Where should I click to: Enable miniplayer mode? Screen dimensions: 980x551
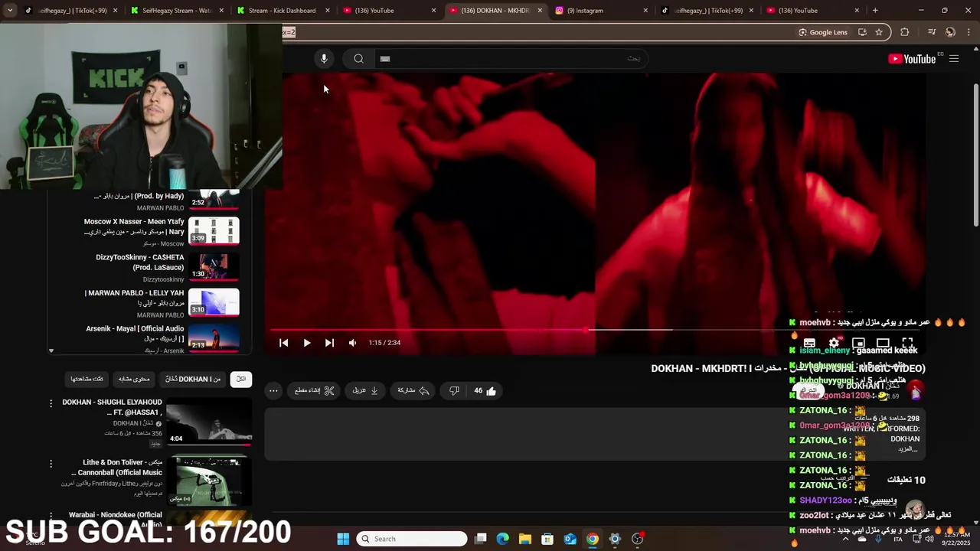coord(858,343)
